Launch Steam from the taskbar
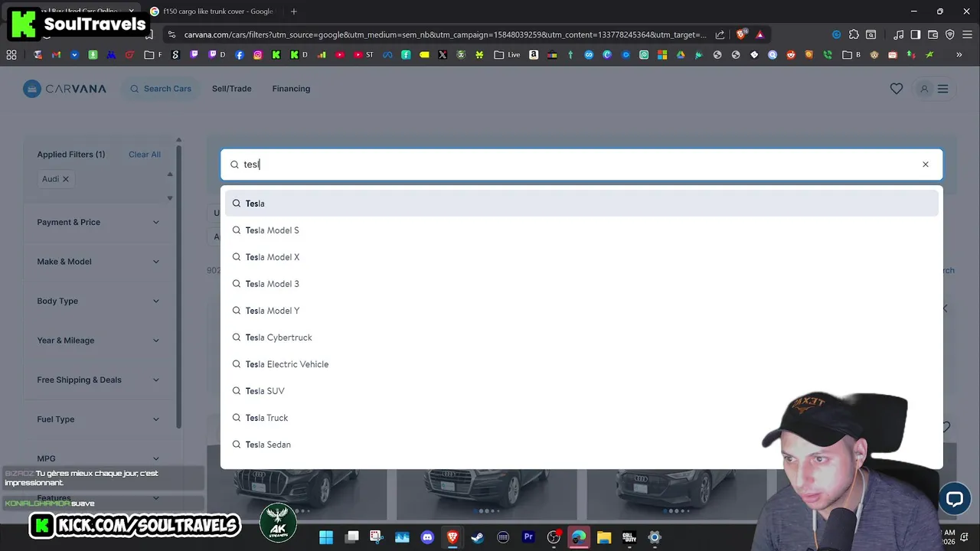This screenshot has height=551, width=980. 478,537
